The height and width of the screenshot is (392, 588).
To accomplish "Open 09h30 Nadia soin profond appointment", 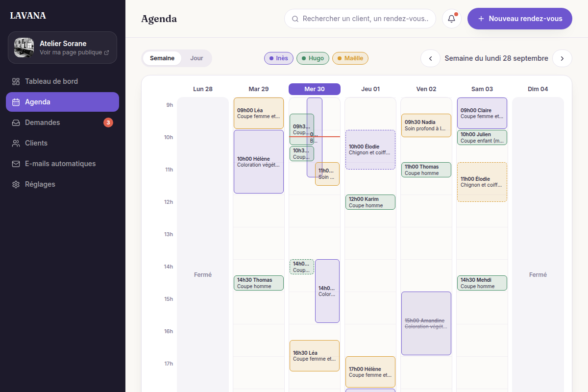I will pyautogui.click(x=426, y=125).
